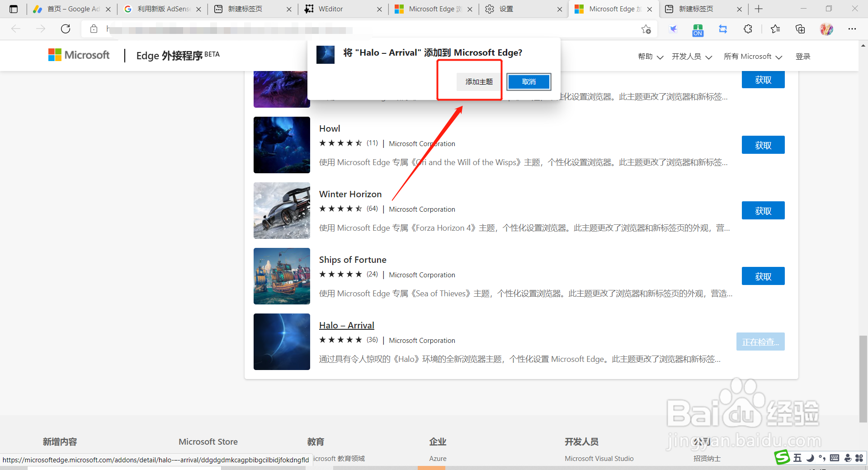Close the 首页 – Google AdSense tab
The height and width of the screenshot is (470, 868).
click(x=108, y=9)
